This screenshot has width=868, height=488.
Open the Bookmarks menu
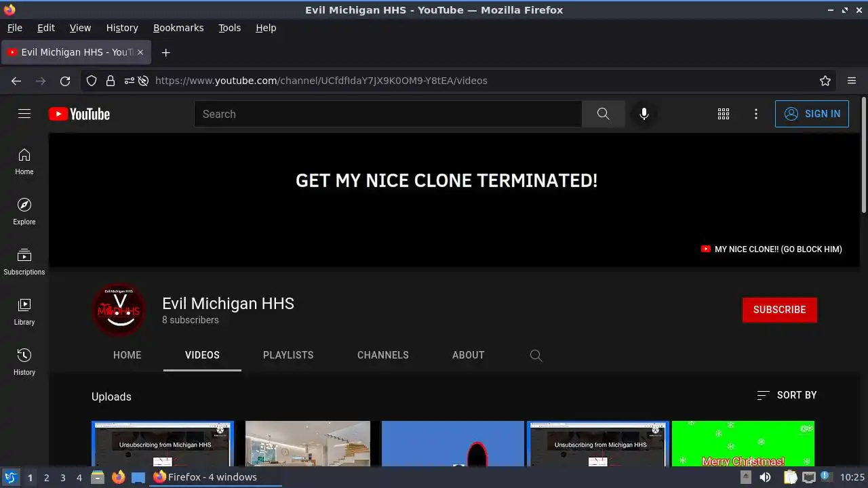point(178,28)
